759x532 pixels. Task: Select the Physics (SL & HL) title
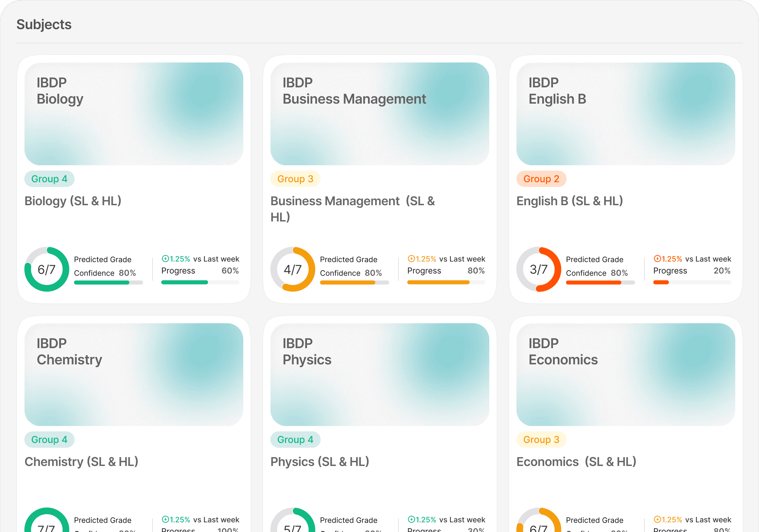[320, 462]
